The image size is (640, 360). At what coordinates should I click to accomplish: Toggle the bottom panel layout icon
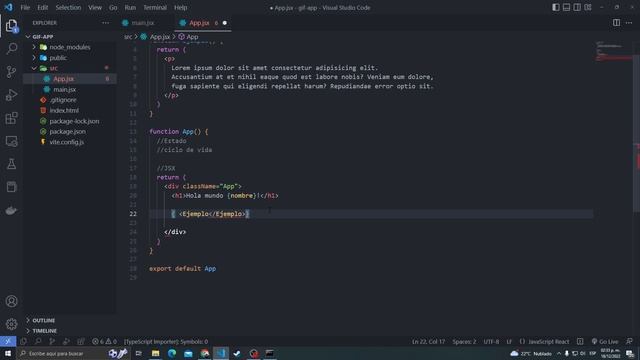tap(567, 7)
